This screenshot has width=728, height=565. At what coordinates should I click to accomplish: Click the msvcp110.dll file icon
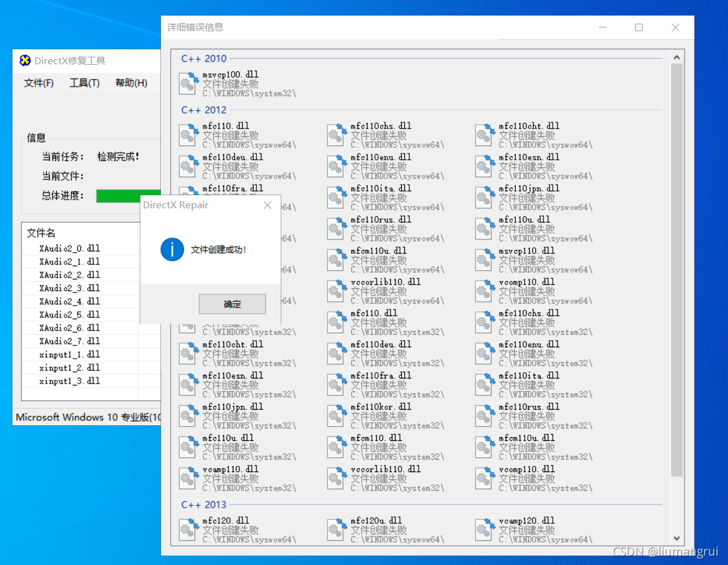(485, 259)
